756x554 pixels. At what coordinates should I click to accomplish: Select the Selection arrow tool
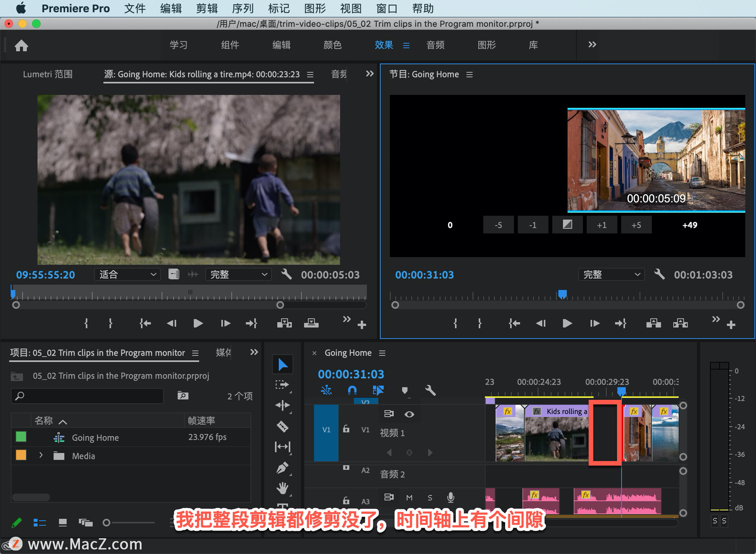(x=282, y=364)
